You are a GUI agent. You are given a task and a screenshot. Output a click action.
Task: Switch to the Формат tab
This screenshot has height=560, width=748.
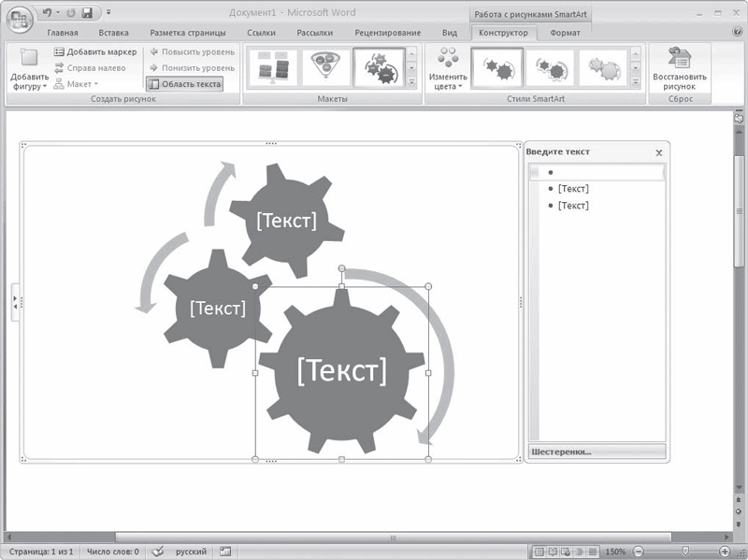click(x=565, y=33)
